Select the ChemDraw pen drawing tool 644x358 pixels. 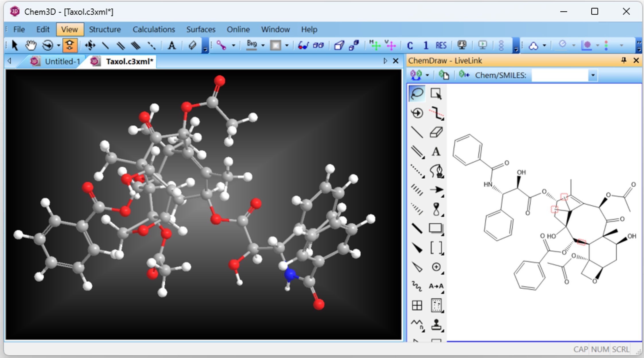(436, 171)
